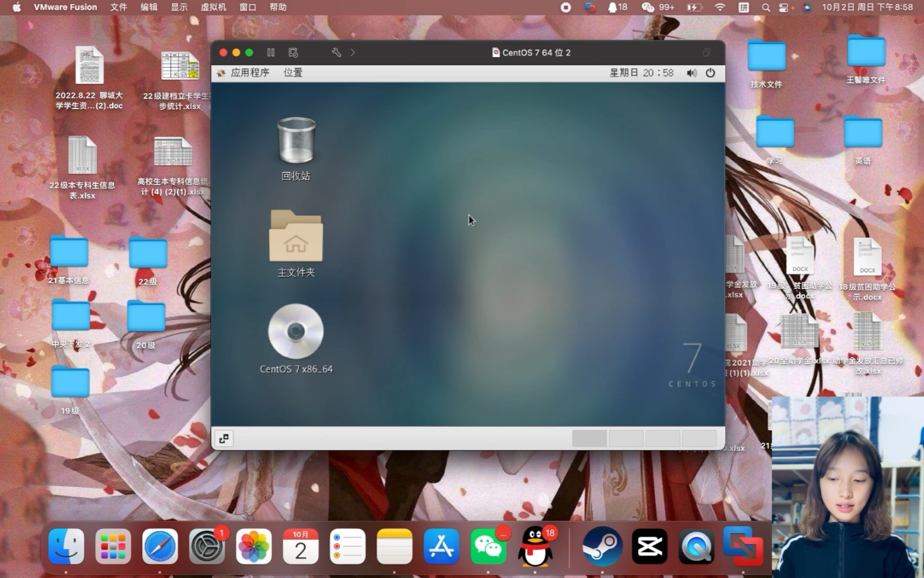The width and height of the screenshot is (924, 578).
Task: Click the date and time 10月2日 周日 下午8:58
Action: [x=867, y=7]
